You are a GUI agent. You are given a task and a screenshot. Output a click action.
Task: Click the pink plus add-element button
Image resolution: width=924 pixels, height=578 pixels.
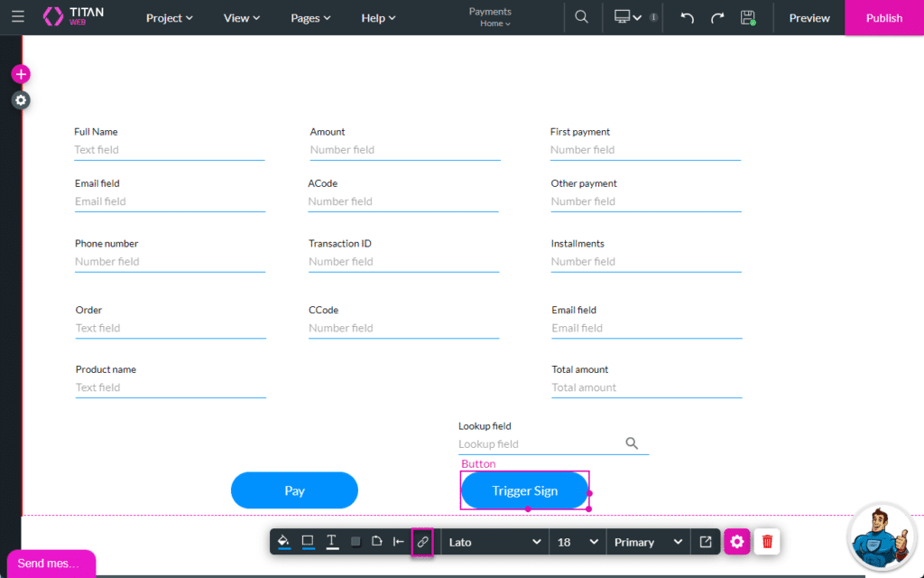(21, 74)
